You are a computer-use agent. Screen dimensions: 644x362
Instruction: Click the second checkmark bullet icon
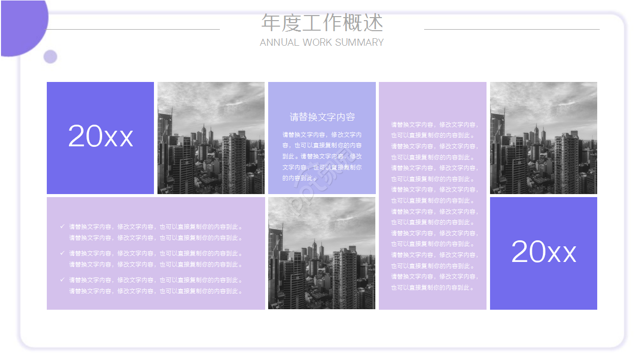[62, 252]
